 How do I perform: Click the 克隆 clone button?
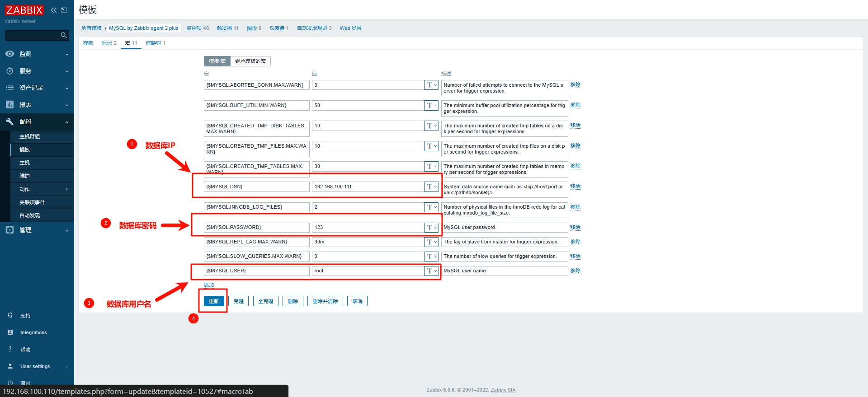click(x=238, y=301)
